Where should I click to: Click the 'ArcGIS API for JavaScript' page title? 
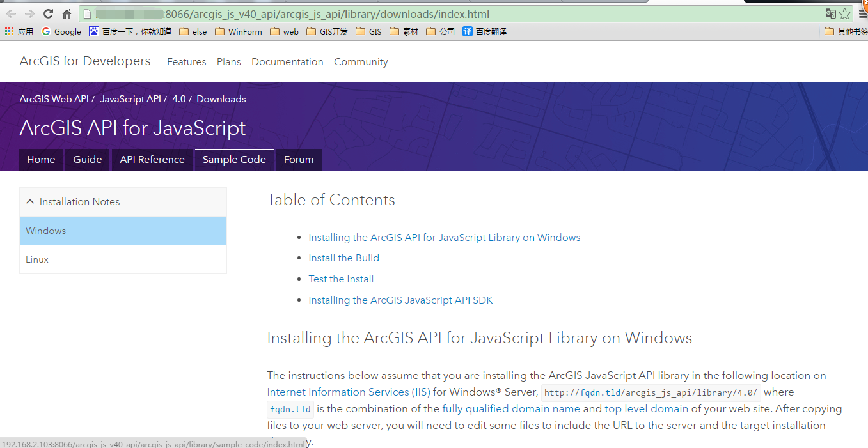pos(132,128)
